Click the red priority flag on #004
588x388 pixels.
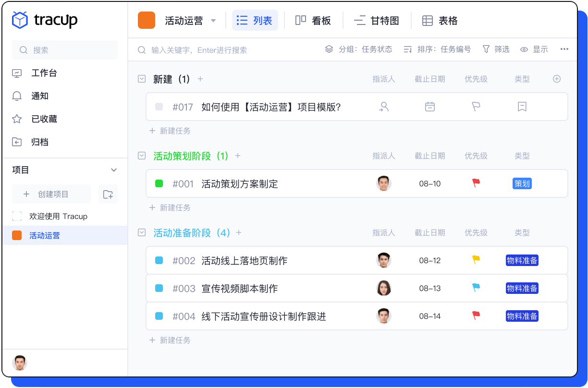476,315
